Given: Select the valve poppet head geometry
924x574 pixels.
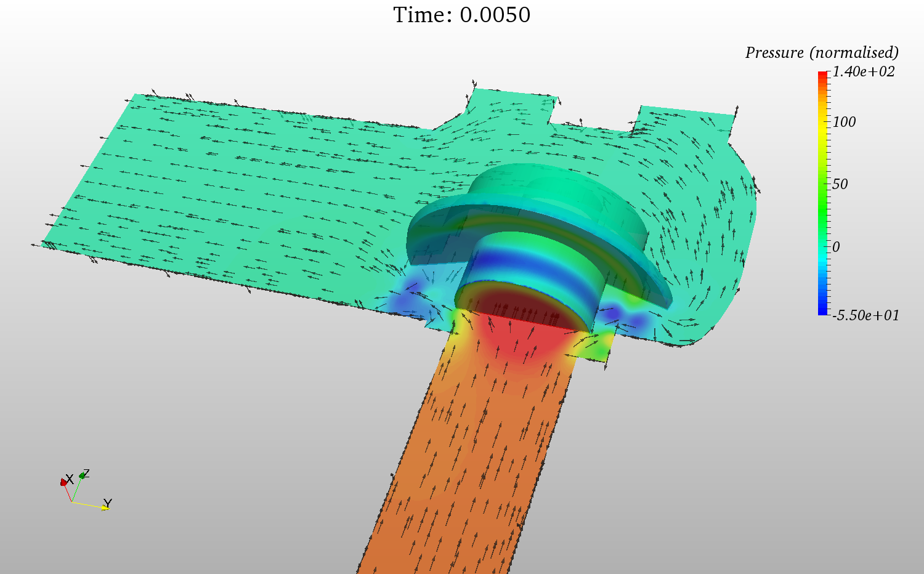Looking at the screenshot, I should 542,191.
